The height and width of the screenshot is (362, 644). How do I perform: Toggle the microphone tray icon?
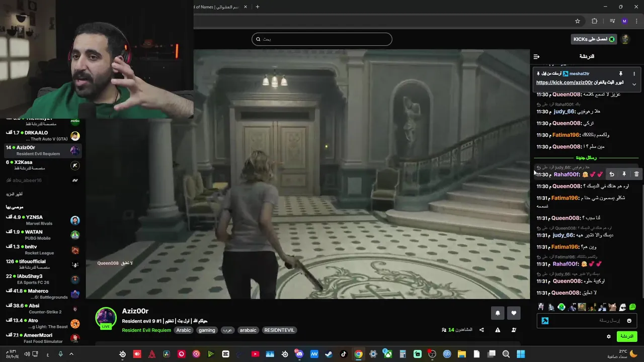coord(60,354)
